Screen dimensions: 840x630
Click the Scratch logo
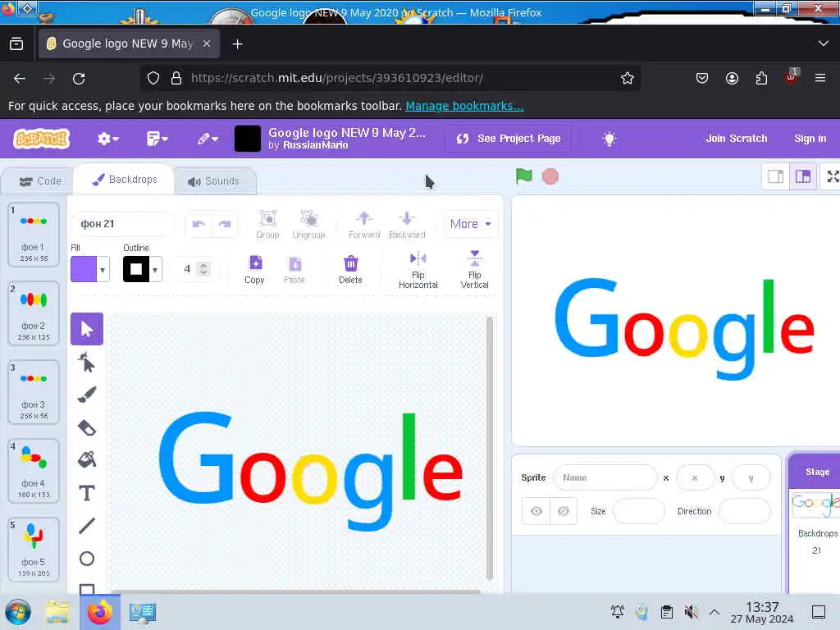pyautogui.click(x=41, y=139)
